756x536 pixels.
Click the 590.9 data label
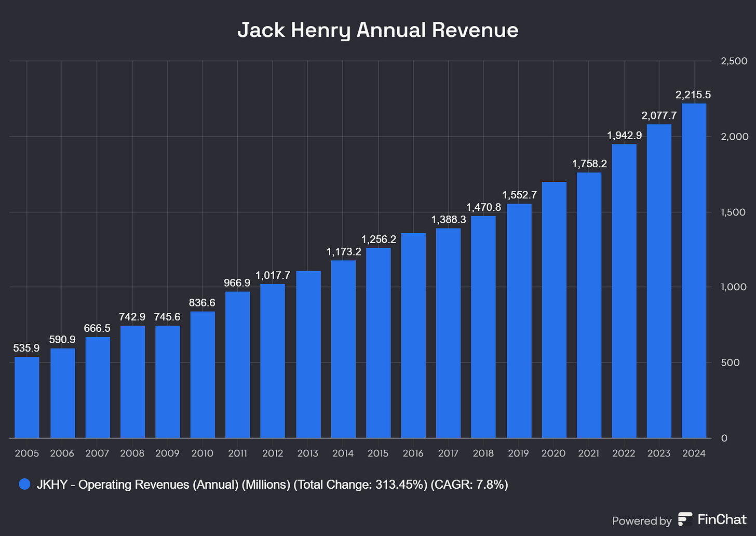[62, 340]
